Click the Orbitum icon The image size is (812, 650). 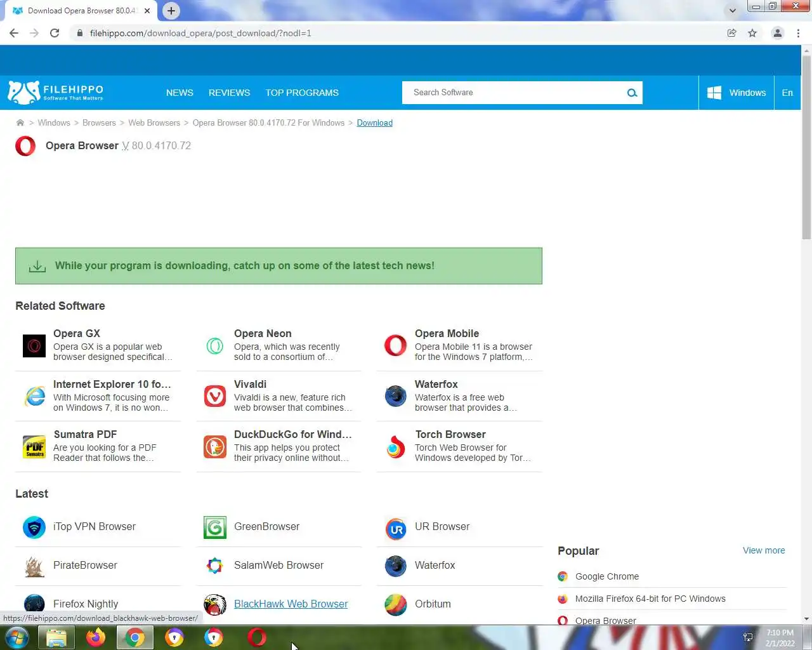pos(396,605)
